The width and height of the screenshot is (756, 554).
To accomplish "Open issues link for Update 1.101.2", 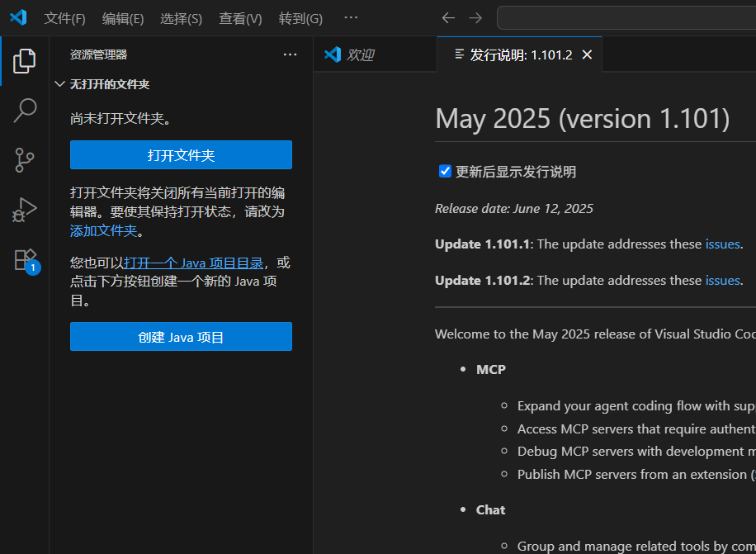I will 722,280.
